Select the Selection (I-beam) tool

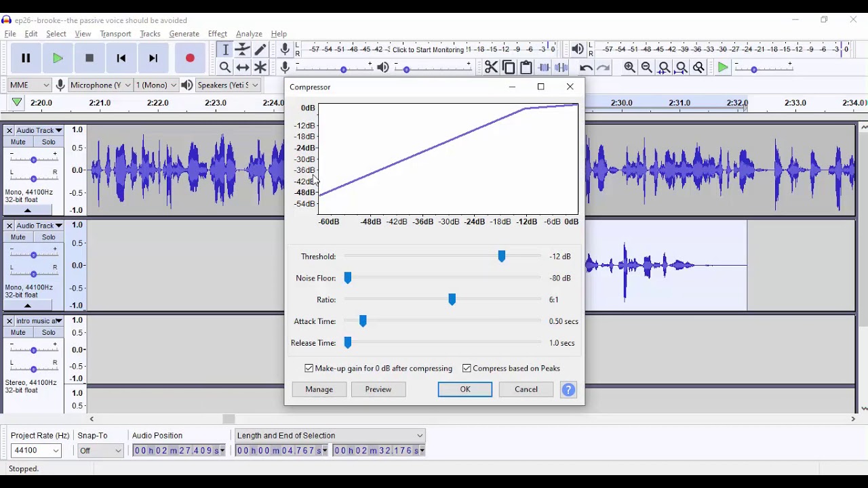pos(225,49)
